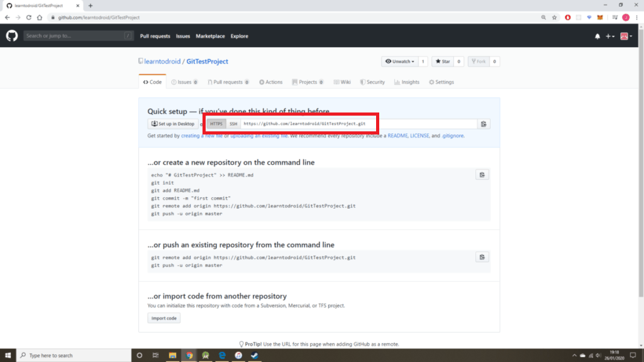This screenshot has height=362, width=644.
Task: Go to Pull requests in header
Action: click(155, 36)
